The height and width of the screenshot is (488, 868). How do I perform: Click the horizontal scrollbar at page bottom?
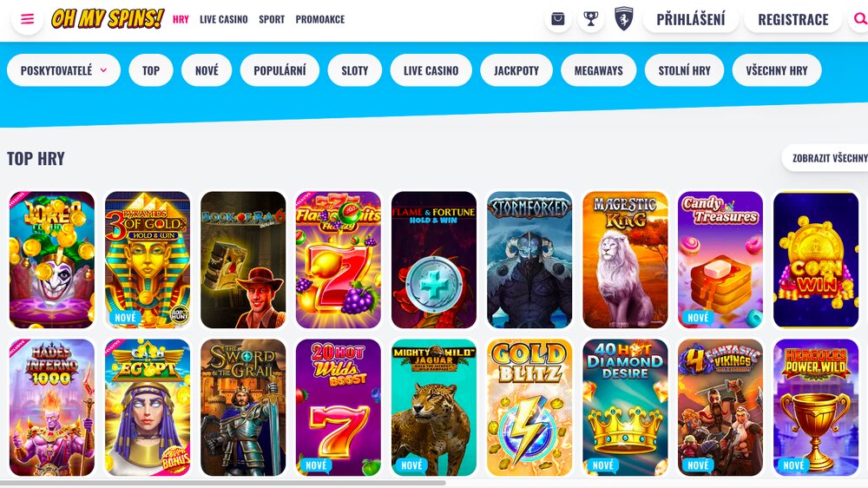point(222,483)
